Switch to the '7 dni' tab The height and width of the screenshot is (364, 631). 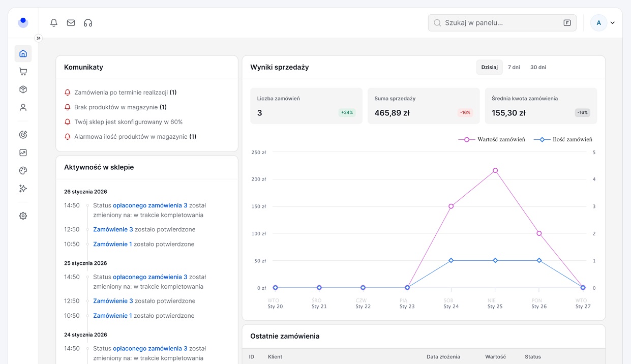click(514, 67)
